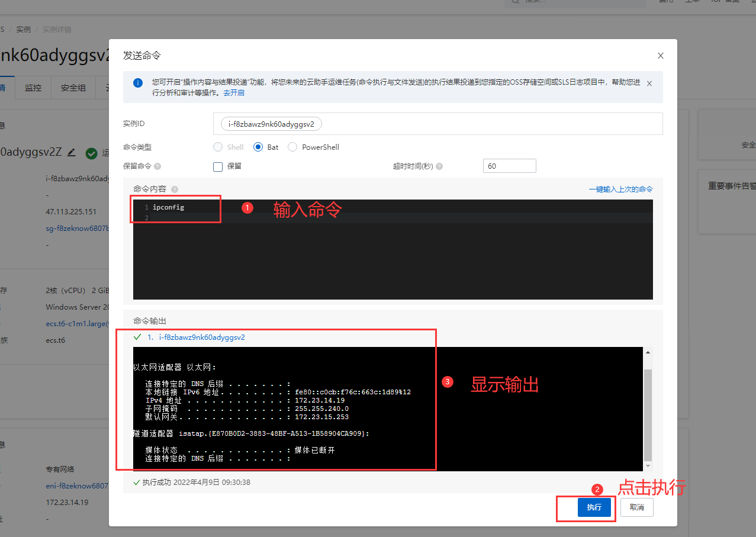Select the Bat command type radio
756x537 pixels.
[258, 147]
